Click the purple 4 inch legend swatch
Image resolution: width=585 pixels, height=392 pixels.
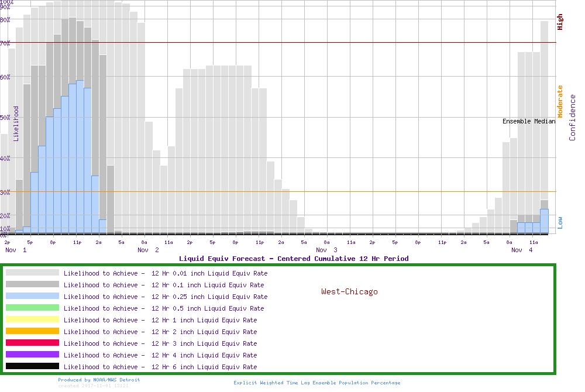32,355
